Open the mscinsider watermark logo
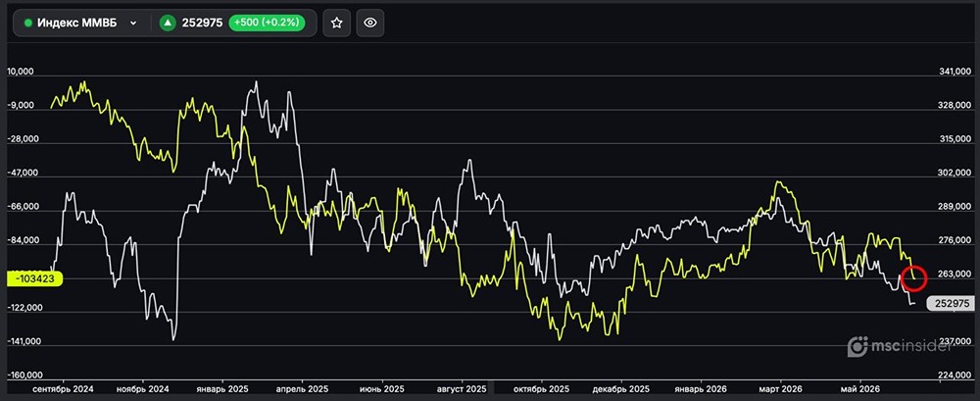This screenshot has height=401, width=980. point(900,346)
